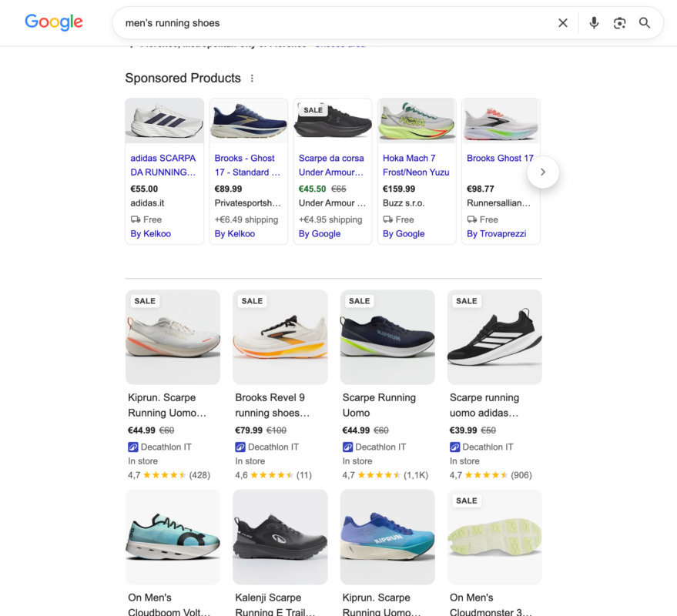Open the Under Armour black shoe thumbnail
Viewport: 677px width, 616px height.
333,120
